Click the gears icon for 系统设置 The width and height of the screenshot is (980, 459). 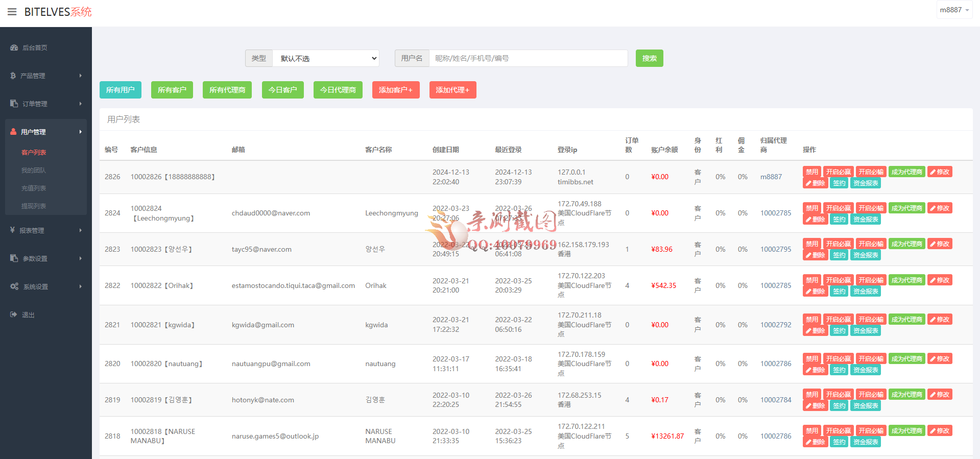tap(14, 286)
